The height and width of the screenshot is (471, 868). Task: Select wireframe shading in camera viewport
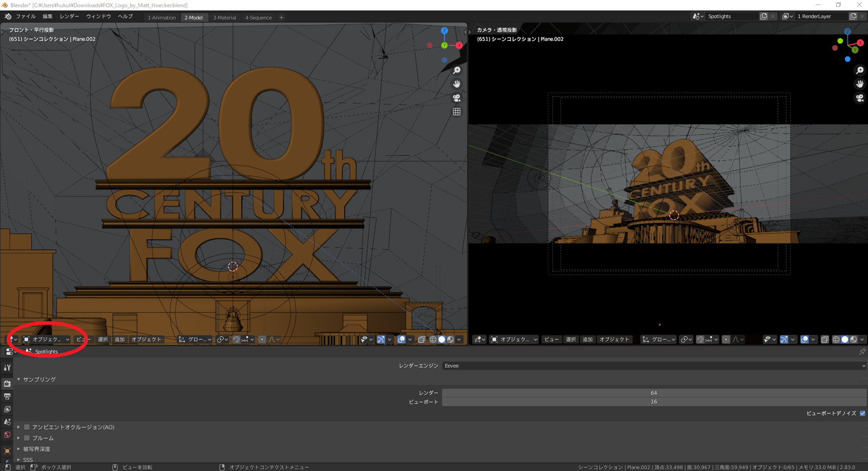click(x=836, y=339)
